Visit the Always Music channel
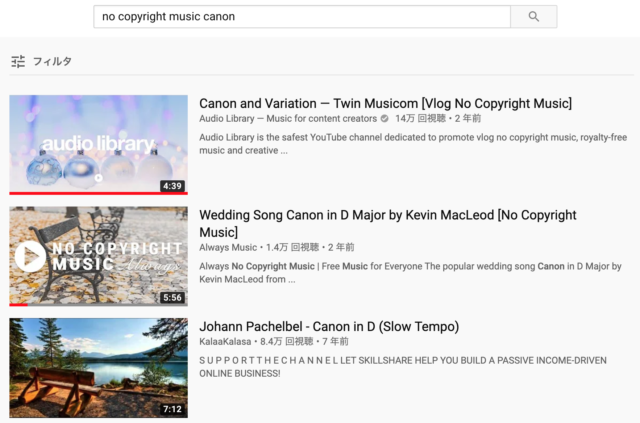 pos(228,247)
